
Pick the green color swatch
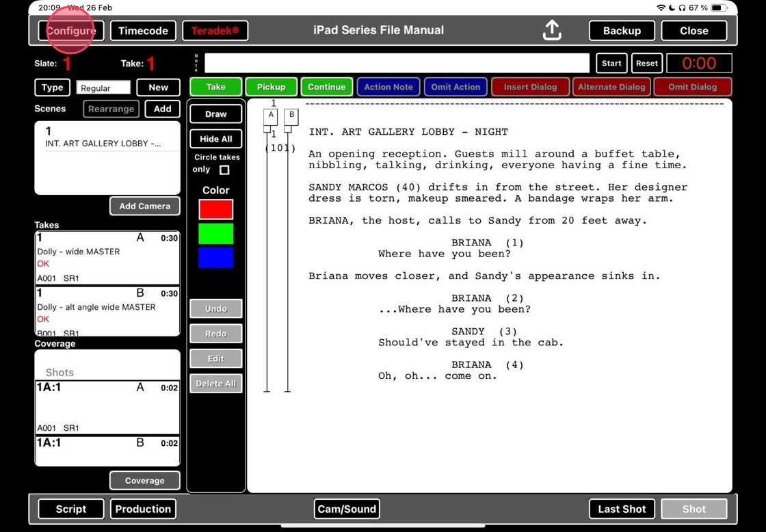[x=216, y=233]
